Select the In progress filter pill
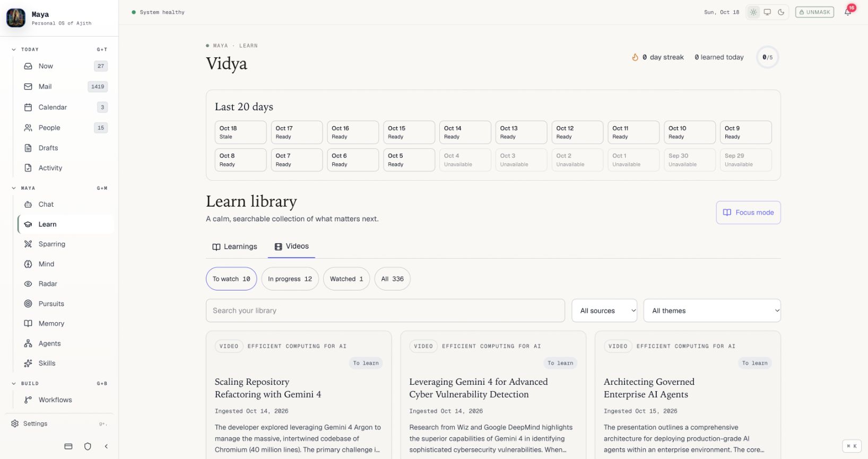868x459 pixels. pyautogui.click(x=290, y=279)
